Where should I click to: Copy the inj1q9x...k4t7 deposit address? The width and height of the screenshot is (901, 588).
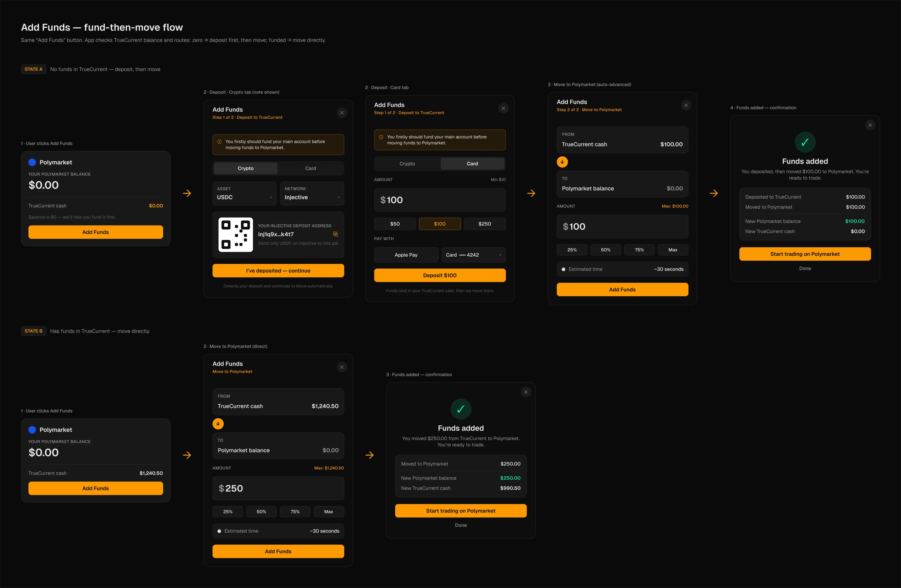(336, 234)
